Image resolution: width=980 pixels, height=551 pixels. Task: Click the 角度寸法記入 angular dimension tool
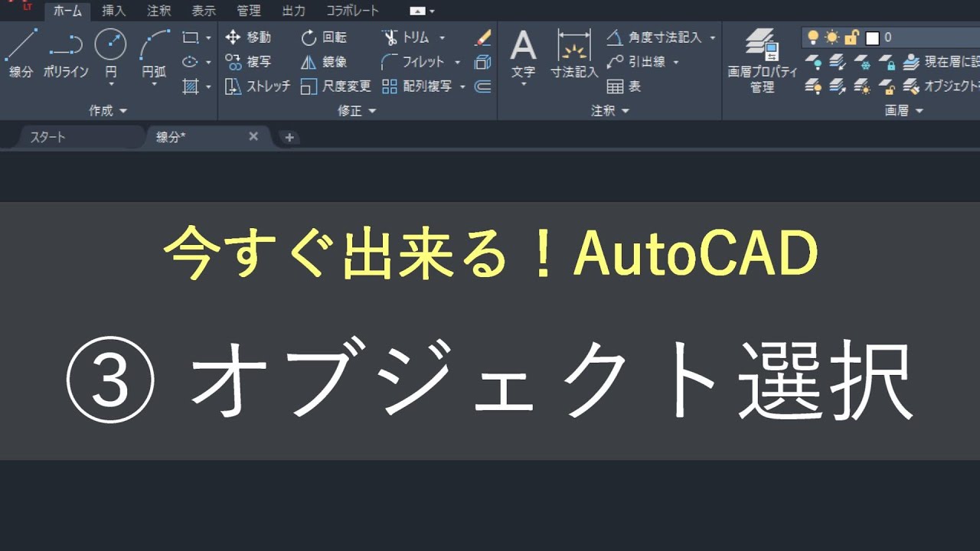tap(655, 37)
